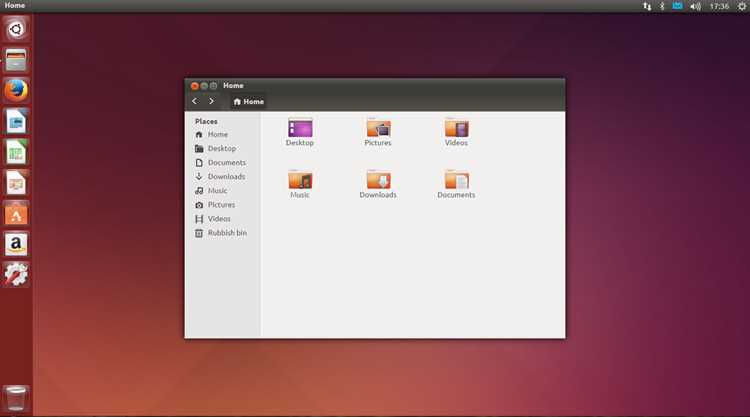750x417 pixels.
Task: Launch Files from the dock
Action: (x=16, y=60)
